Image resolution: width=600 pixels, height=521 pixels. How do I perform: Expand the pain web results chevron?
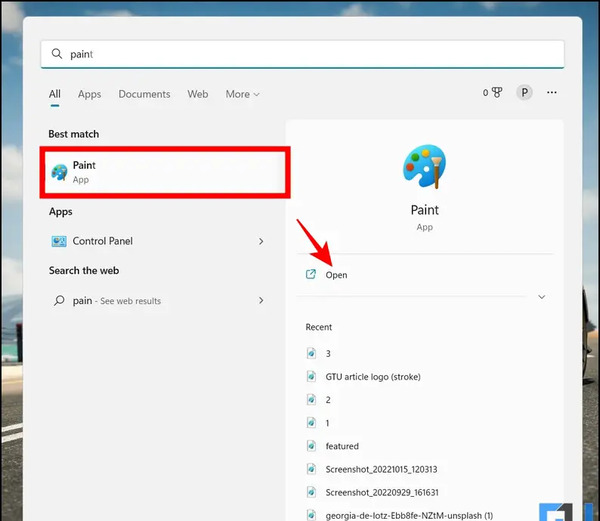261,301
